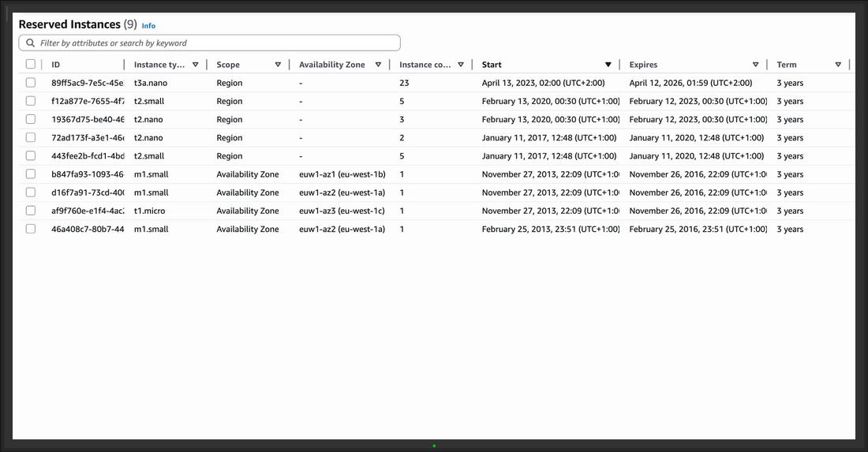
Task: Open the Info link beside Reserved Instances
Action: (x=148, y=26)
